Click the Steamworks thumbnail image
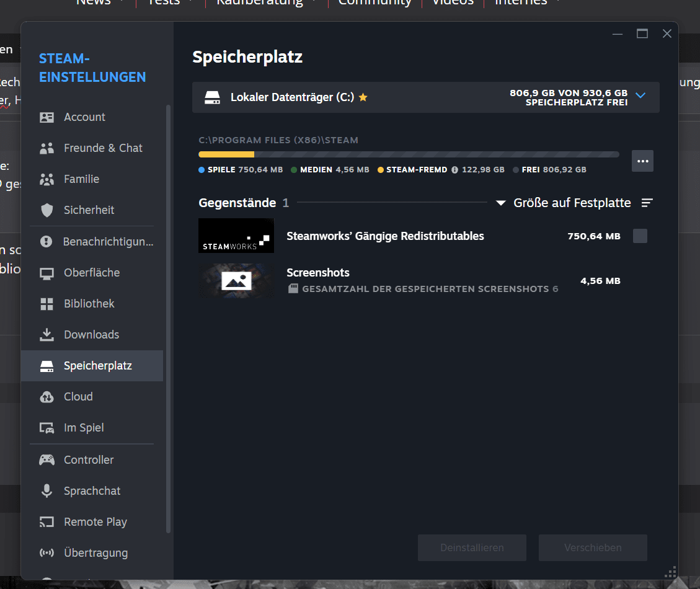 236,236
